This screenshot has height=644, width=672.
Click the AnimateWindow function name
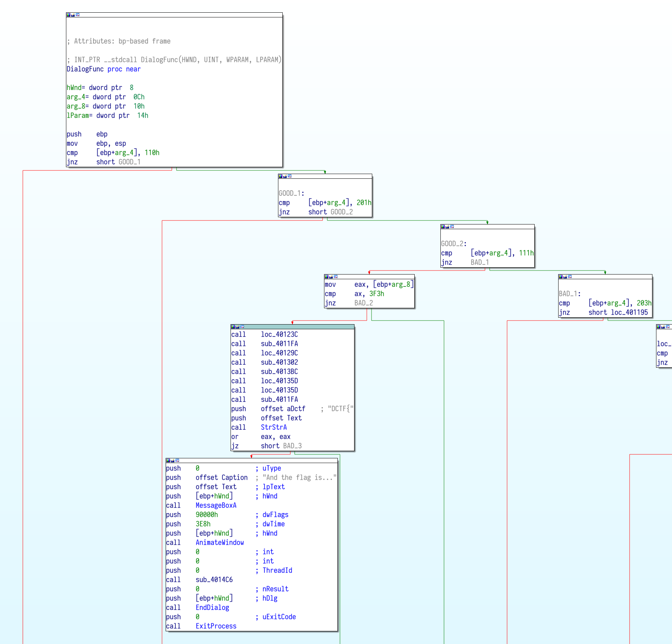pos(220,542)
